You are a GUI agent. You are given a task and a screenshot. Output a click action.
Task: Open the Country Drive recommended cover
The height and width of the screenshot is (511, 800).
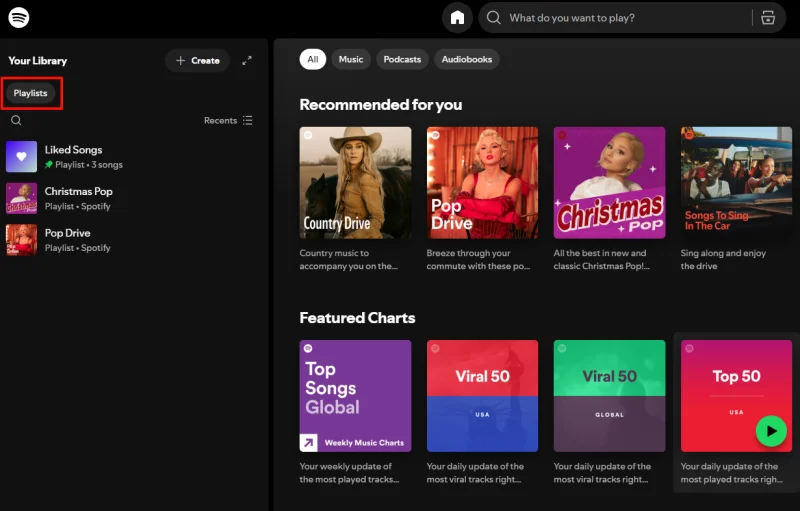pyautogui.click(x=355, y=183)
